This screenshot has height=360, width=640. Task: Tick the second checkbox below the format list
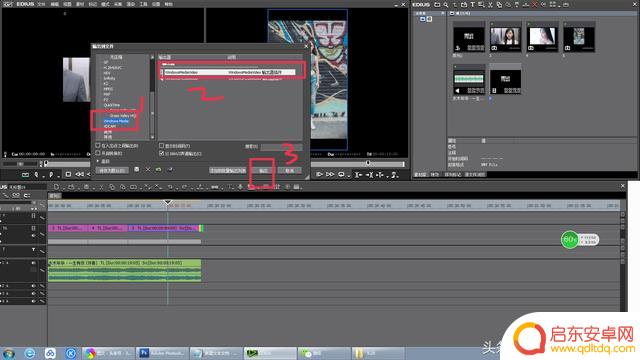click(98, 153)
